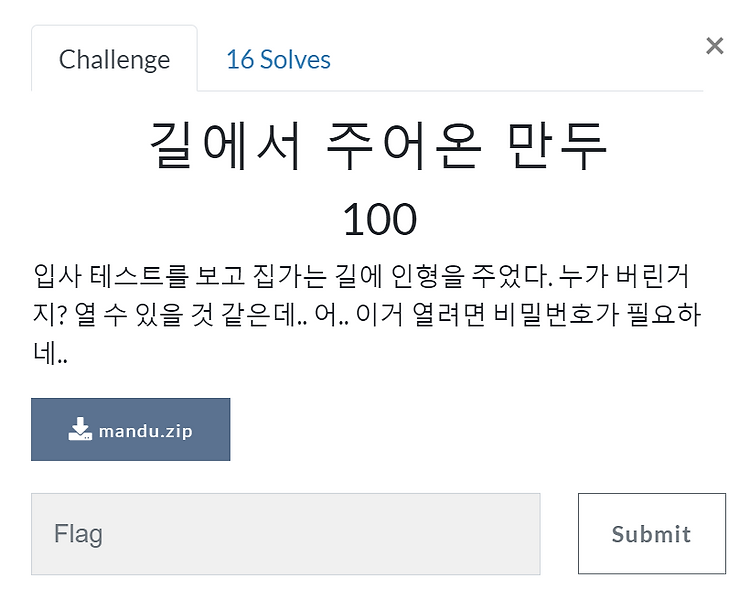
Task: Click the description line starting 지? 열 수
Action: click(x=367, y=315)
